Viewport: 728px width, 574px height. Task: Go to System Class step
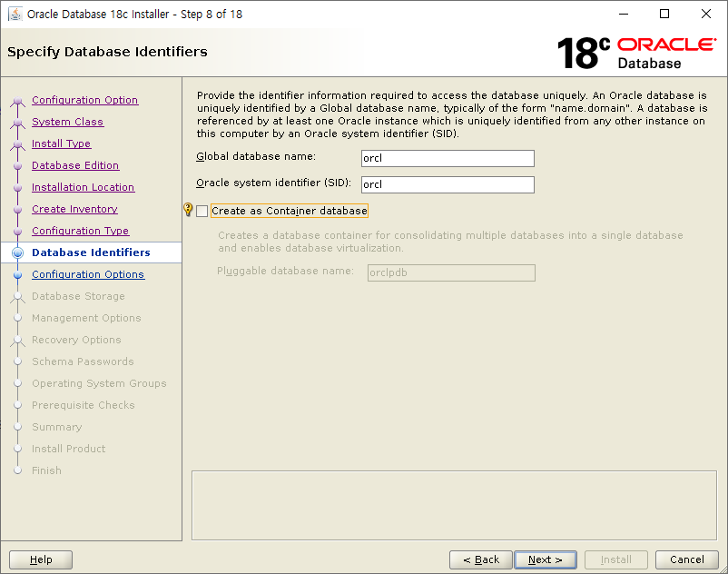[x=68, y=122]
